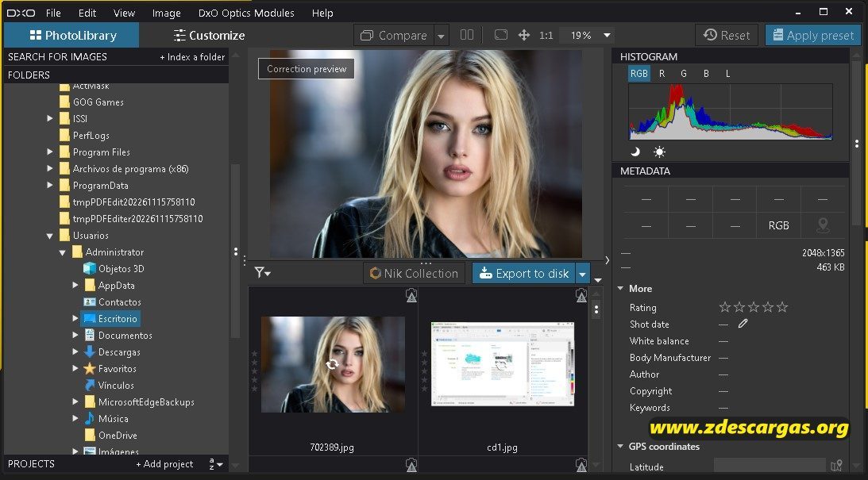
Task: Select the G histogram channel
Action: [684, 74]
